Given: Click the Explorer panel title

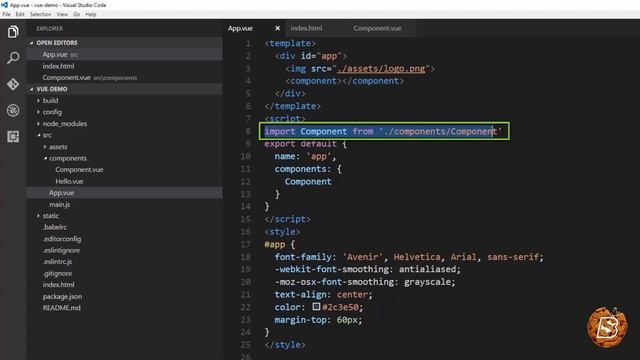Looking at the screenshot, I should point(49,29).
